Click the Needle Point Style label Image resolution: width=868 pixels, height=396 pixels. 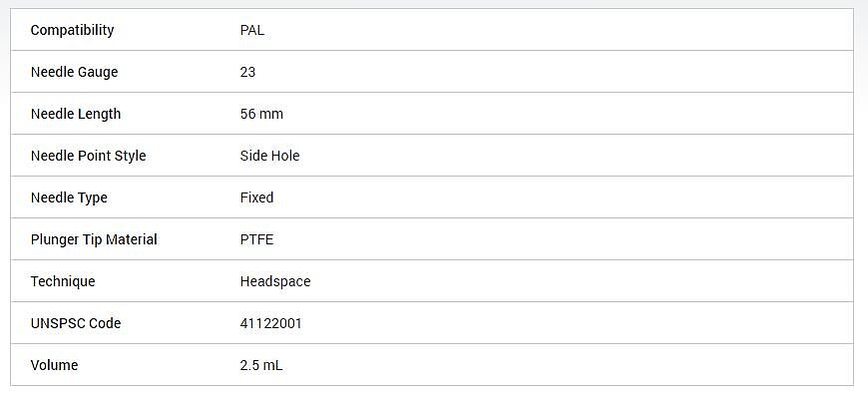click(88, 156)
